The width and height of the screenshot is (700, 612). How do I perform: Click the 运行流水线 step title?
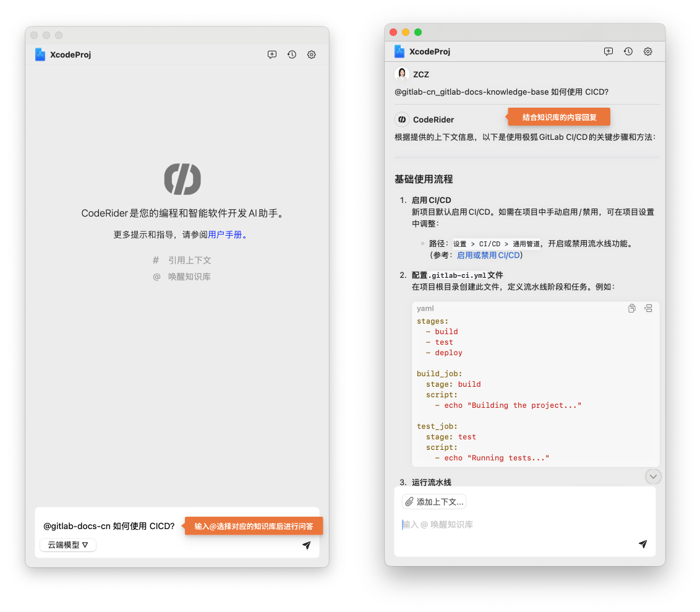[x=431, y=482]
